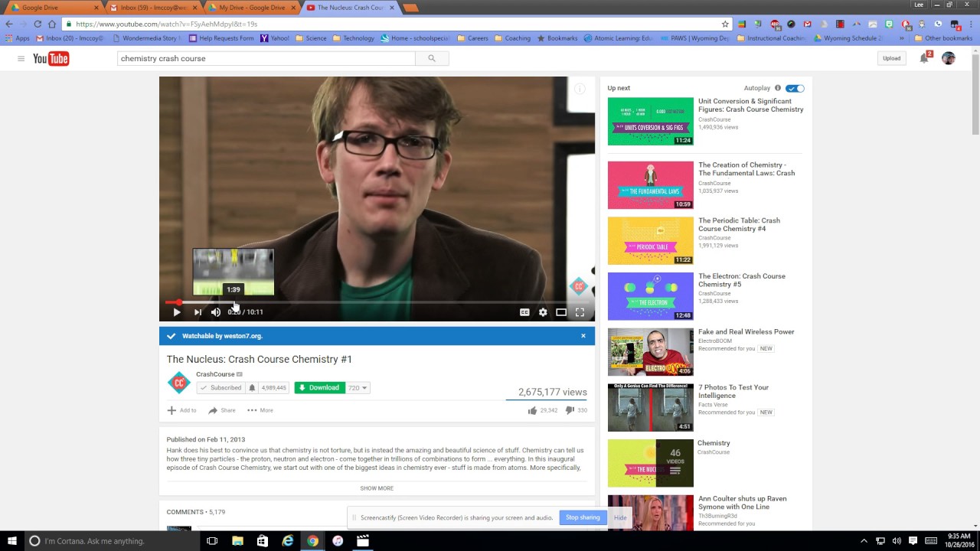Click the Subscribed button
This screenshot has width=980, height=551.
(220, 388)
